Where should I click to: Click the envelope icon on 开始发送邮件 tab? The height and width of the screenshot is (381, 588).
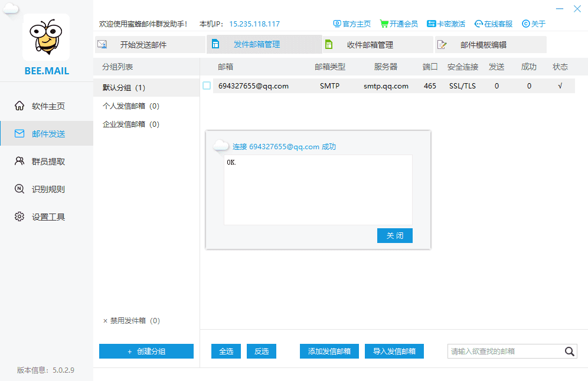102,45
